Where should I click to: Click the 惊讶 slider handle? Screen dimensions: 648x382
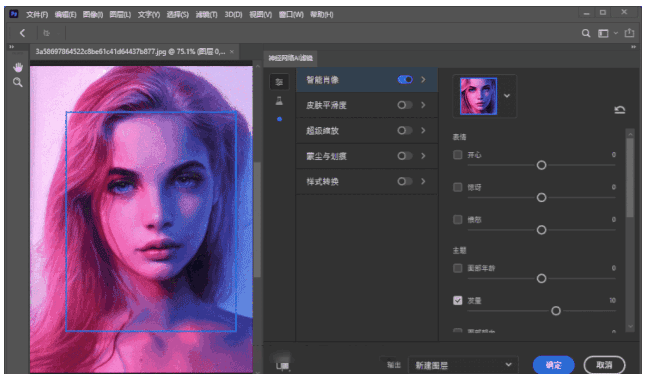tap(541, 198)
